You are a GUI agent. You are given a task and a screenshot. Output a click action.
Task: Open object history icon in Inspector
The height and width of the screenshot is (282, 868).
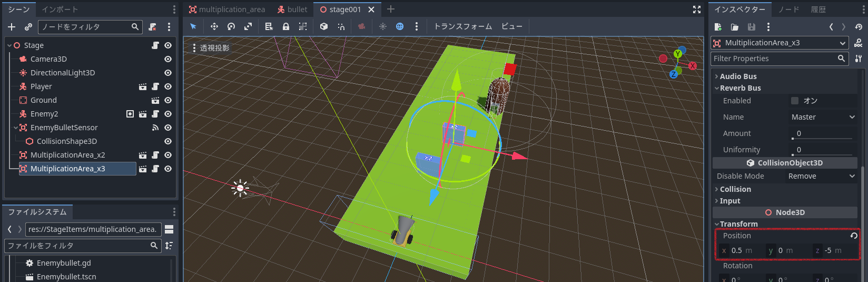pyautogui.click(x=859, y=27)
